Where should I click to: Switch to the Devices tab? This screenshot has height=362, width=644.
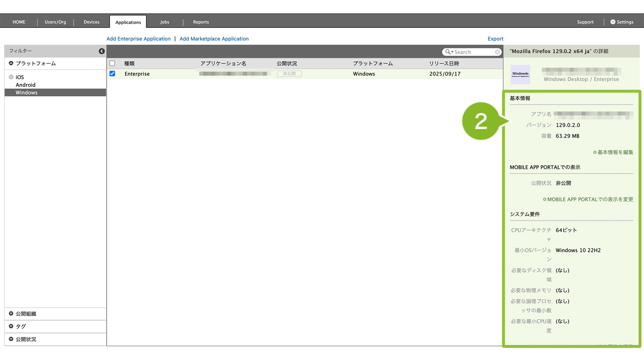[91, 22]
